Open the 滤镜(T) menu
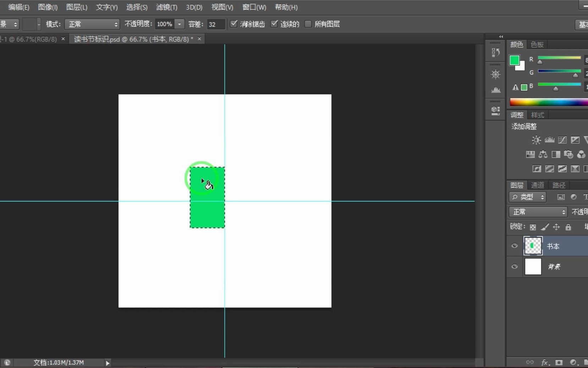 pyautogui.click(x=166, y=7)
